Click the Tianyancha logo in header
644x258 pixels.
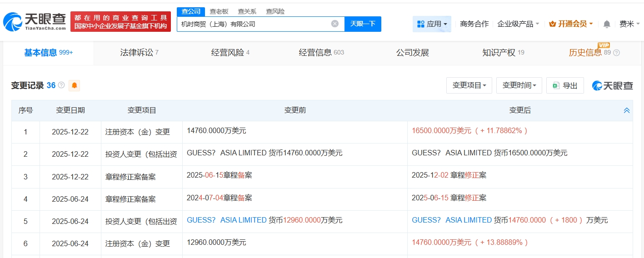click(x=35, y=21)
